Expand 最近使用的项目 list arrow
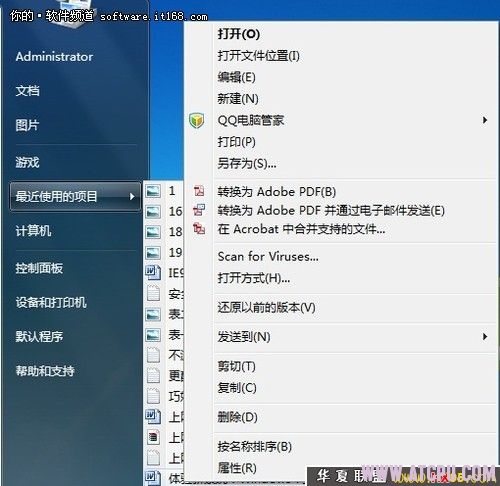The image size is (500, 486). tap(132, 197)
